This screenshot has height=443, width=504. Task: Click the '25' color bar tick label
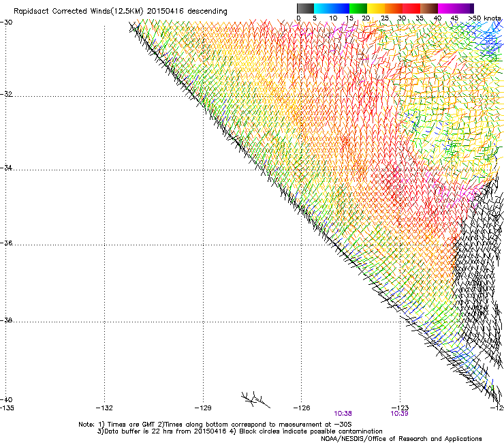(385, 18)
